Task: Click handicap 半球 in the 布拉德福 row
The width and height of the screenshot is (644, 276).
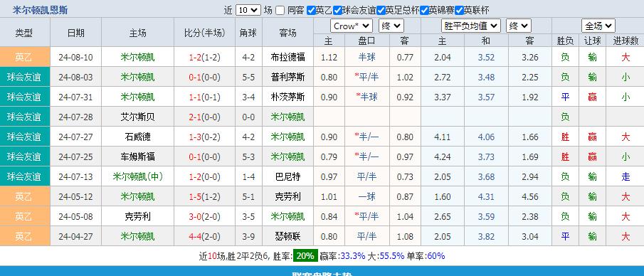Action: click(x=366, y=57)
